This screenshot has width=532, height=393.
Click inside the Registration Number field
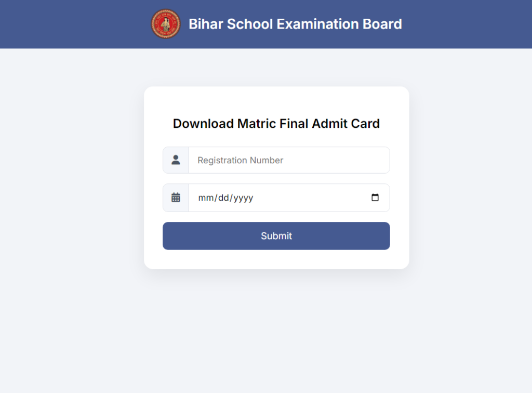(289, 160)
